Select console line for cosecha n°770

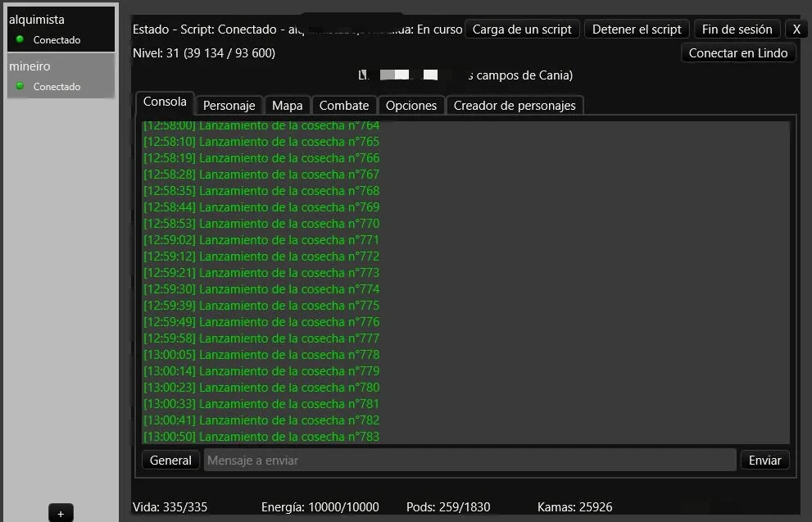(x=261, y=224)
